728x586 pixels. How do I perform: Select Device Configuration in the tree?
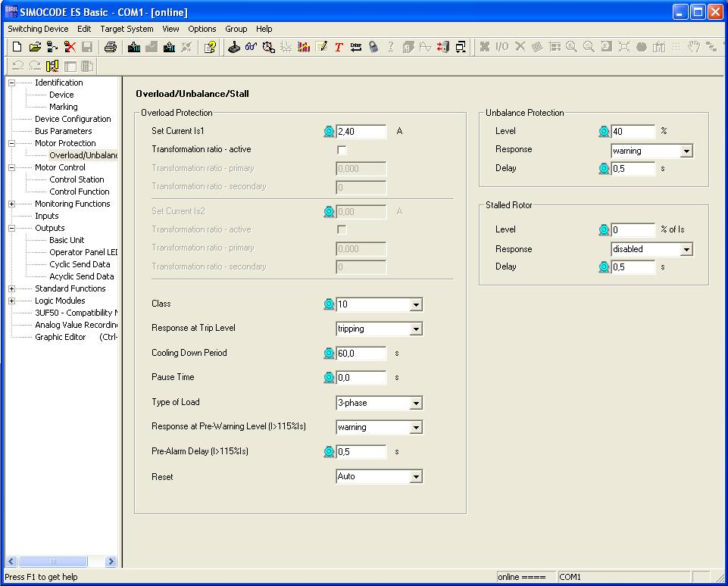tap(73, 119)
